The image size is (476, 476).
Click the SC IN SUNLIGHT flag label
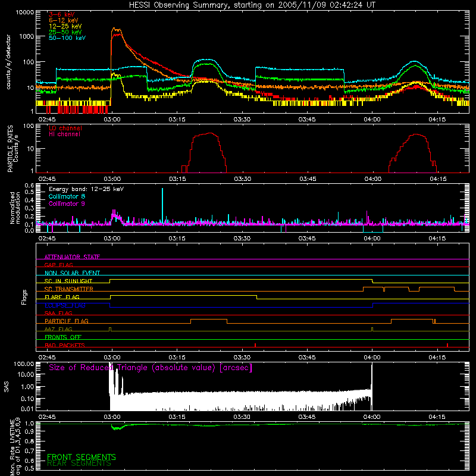pyautogui.click(x=68, y=281)
